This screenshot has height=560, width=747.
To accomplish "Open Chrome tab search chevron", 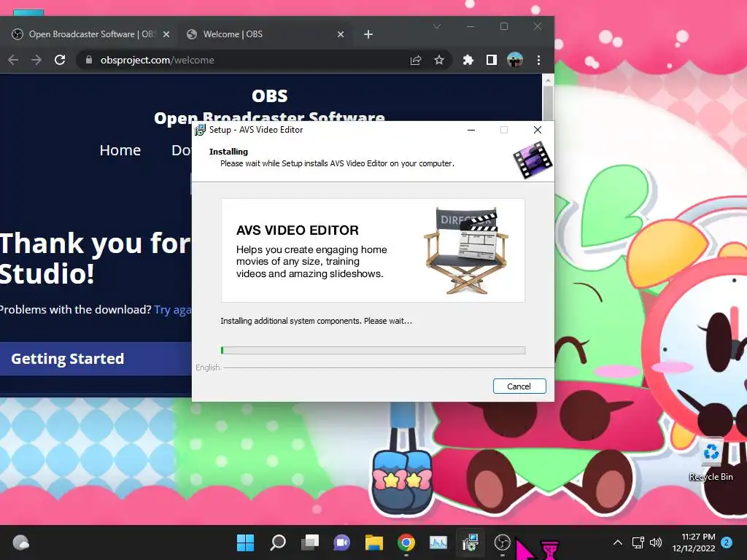I will (437, 26).
